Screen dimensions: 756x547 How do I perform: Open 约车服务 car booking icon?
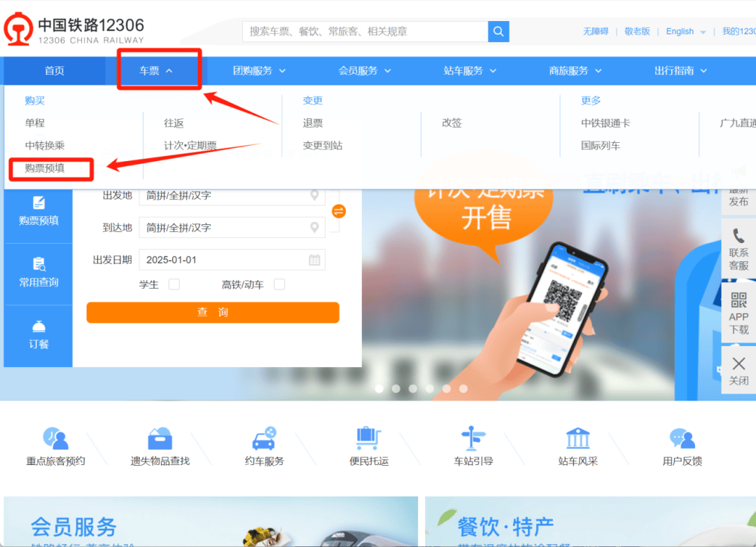point(264,439)
